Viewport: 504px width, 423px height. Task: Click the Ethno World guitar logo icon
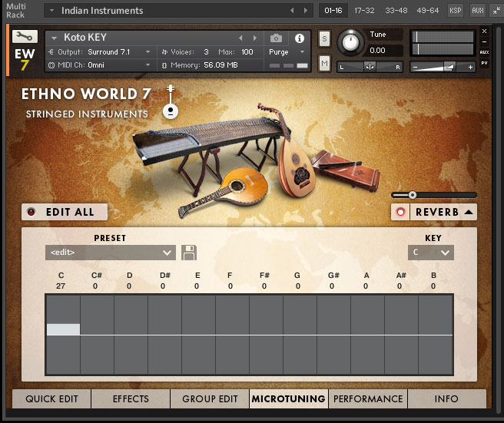coord(171,102)
